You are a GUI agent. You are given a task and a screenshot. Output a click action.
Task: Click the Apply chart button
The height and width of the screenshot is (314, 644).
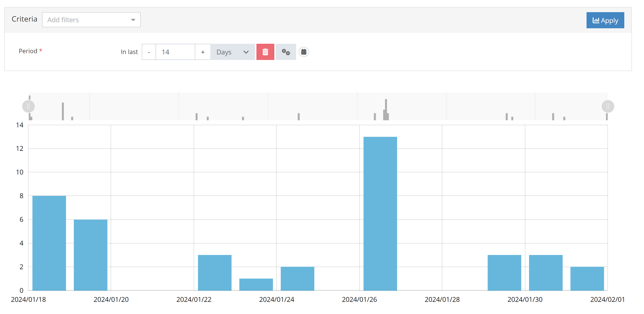point(605,20)
